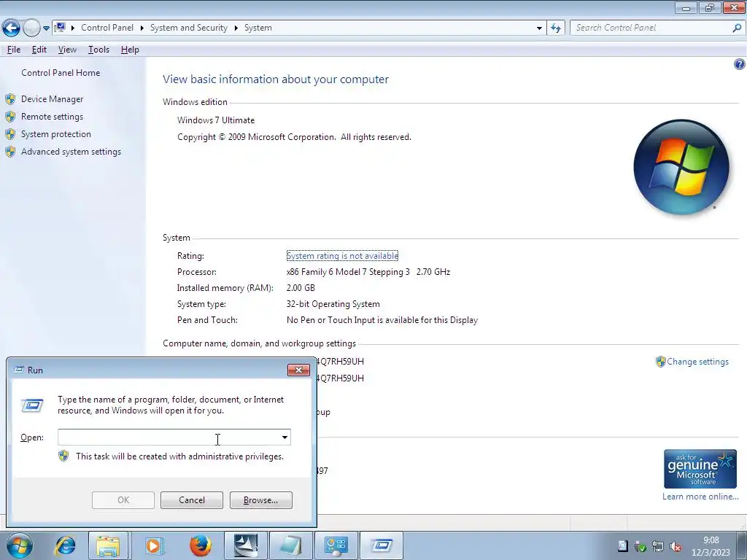The height and width of the screenshot is (560, 747).
Task: Switch to the sailboat-icon app in taskbar
Action: point(246,545)
